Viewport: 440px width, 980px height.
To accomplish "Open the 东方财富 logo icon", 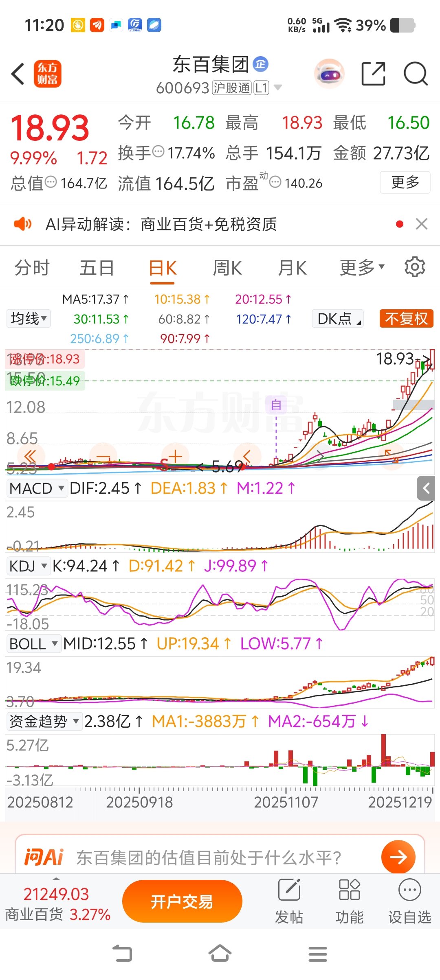I will coord(48,74).
